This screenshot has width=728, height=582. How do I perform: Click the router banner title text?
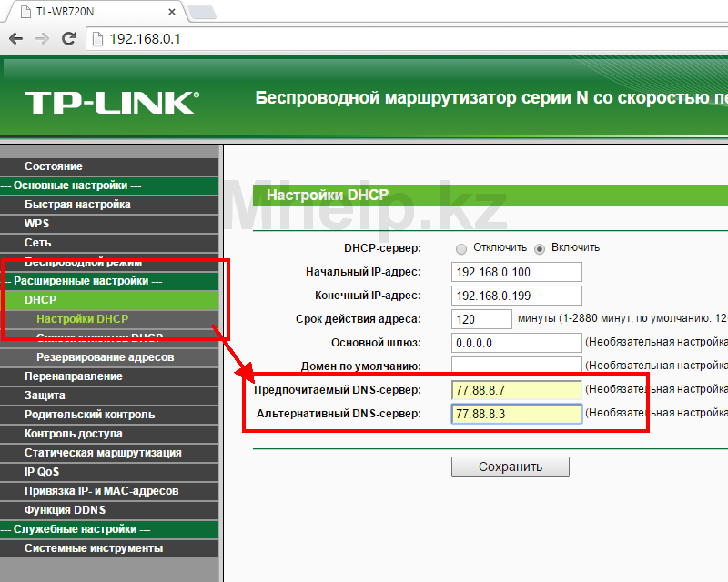pyautogui.click(x=491, y=98)
